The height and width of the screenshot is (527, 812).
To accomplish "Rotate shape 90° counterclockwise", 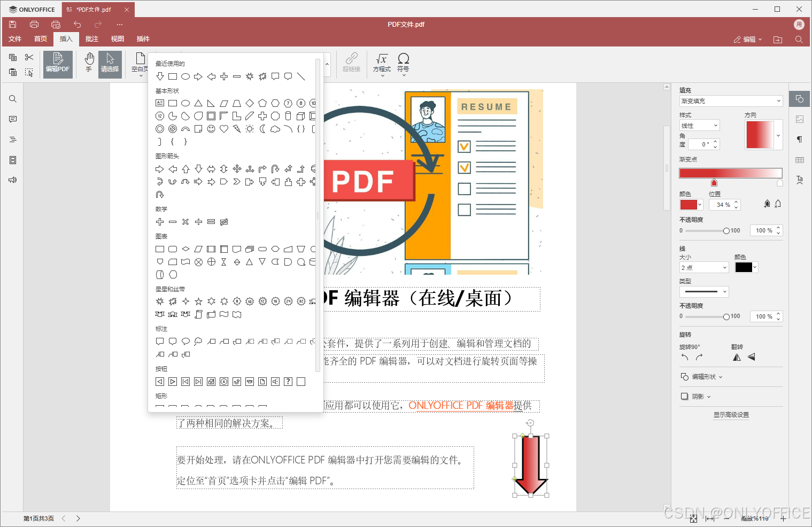I will click(685, 357).
